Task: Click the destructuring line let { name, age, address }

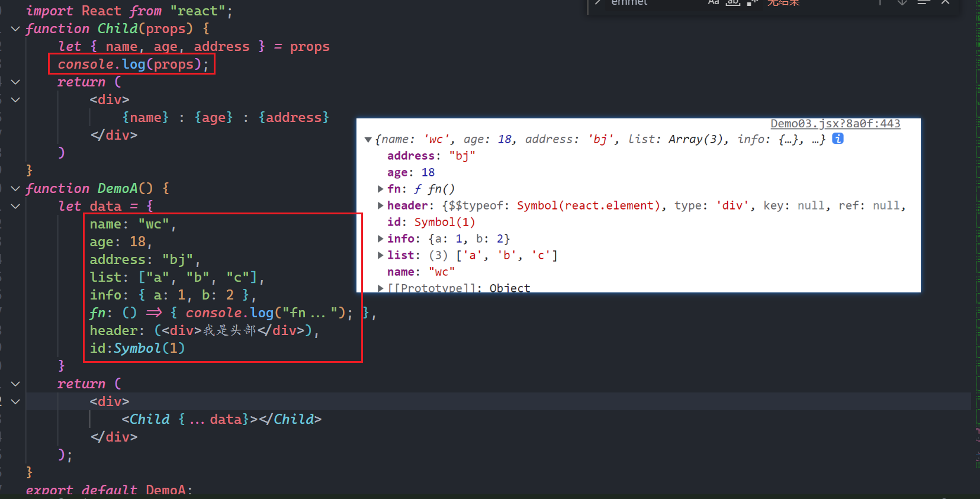Action: 194,46
